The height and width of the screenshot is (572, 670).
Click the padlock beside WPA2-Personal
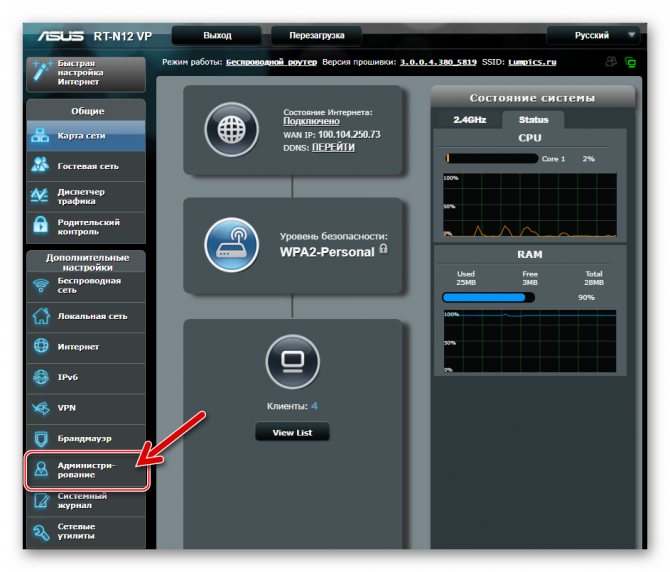click(x=384, y=249)
